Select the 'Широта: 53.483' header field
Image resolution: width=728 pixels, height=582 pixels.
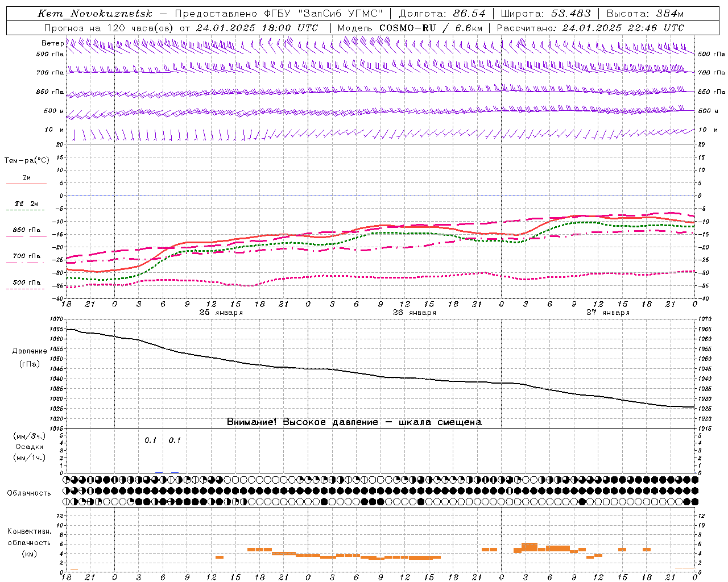pyautogui.click(x=545, y=14)
